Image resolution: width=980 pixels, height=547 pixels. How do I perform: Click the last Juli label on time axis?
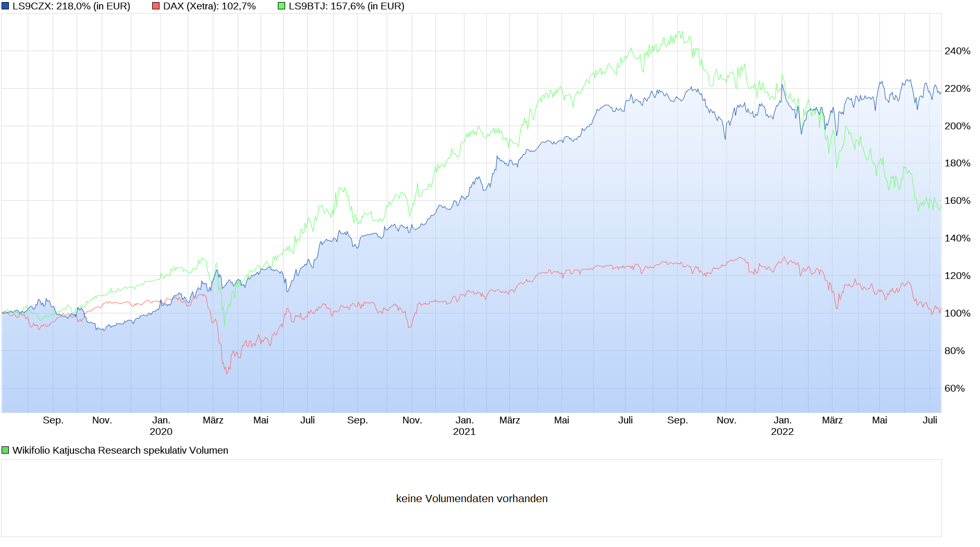pos(930,420)
